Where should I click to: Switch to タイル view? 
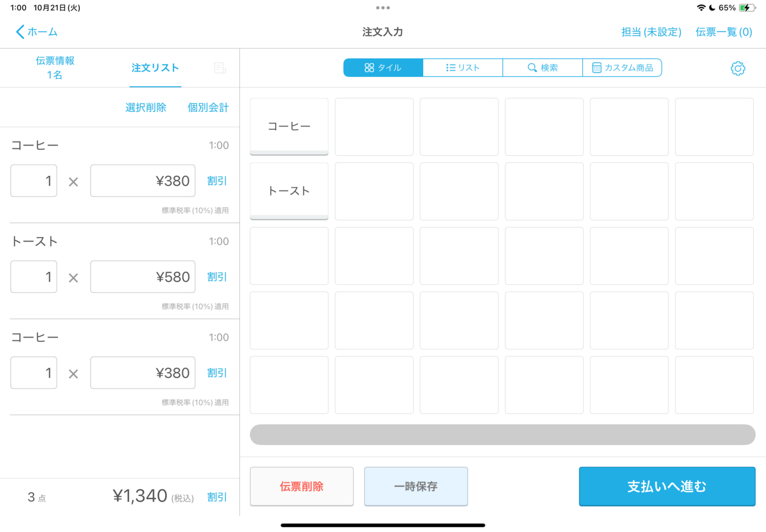(383, 68)
